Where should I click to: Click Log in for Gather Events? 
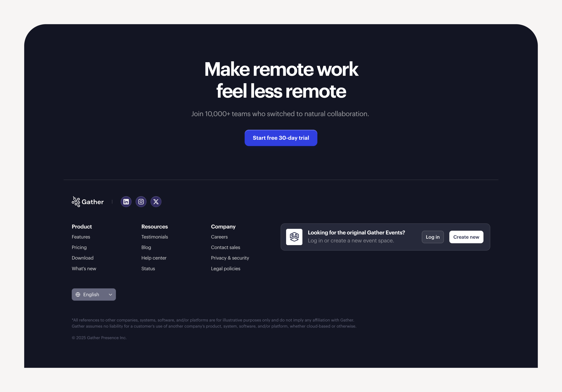(x=433, y=237)
